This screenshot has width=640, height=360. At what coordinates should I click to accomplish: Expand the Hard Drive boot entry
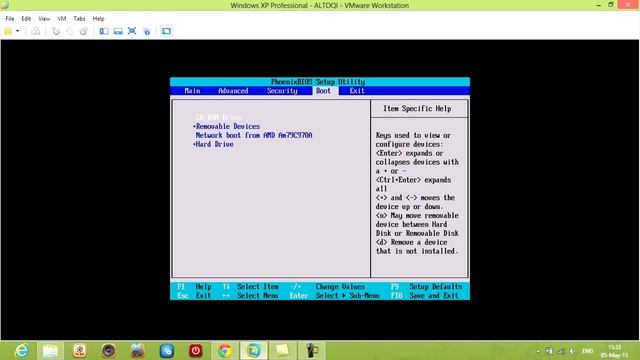tap(213, 144)
